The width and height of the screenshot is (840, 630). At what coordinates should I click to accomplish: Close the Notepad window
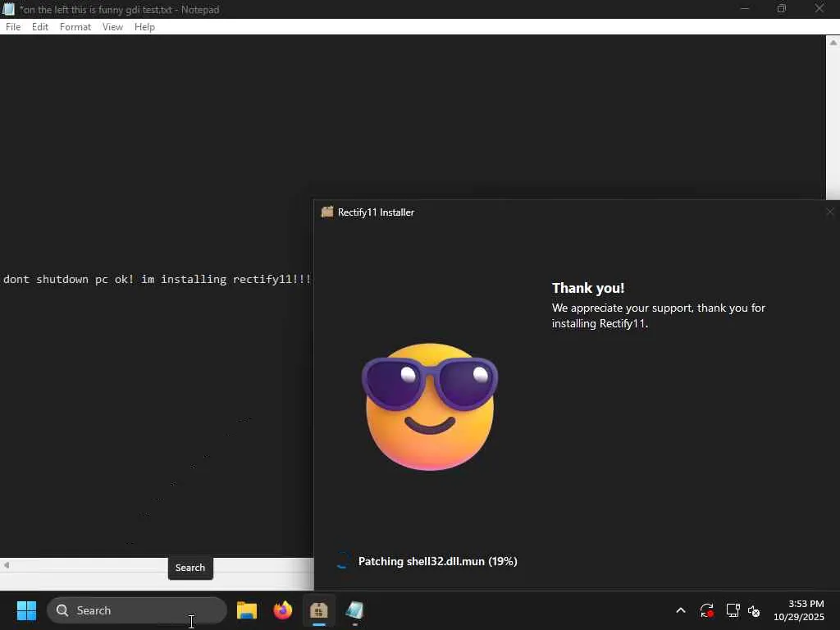coord(819,8)
